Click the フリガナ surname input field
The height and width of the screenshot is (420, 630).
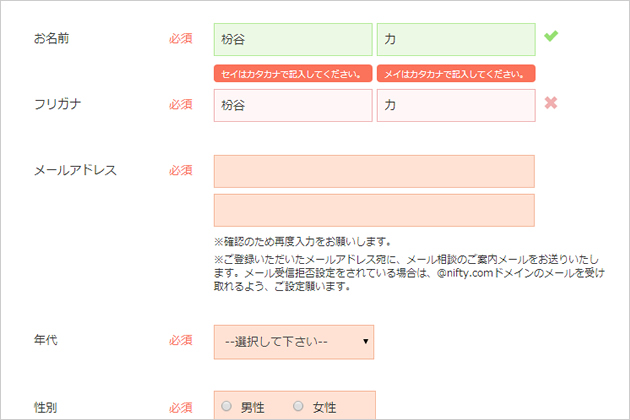pyautogui.click(x=293, y=105)
